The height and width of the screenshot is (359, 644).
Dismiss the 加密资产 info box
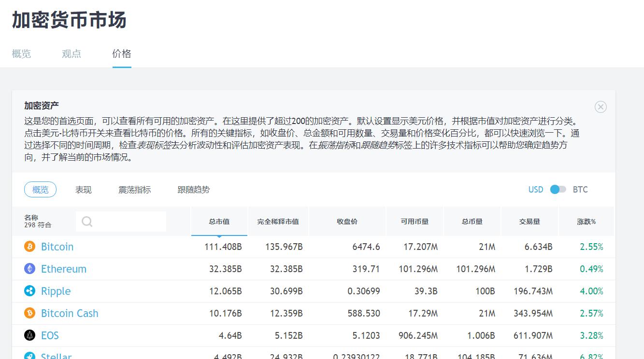click(601, 107)
